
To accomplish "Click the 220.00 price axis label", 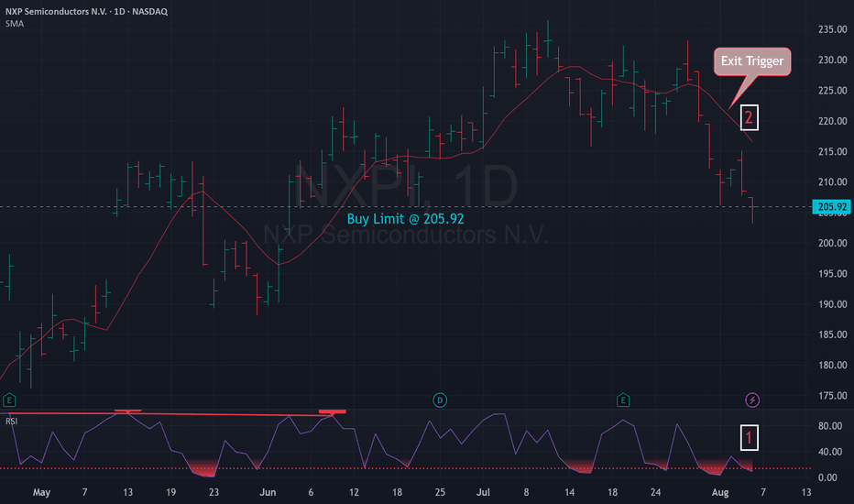I will (832, 121).
